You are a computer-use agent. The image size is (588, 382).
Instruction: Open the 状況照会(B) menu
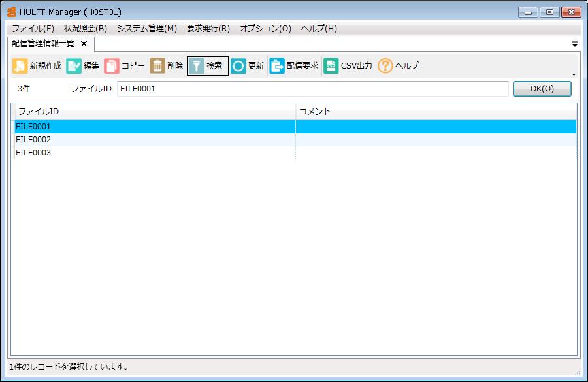(86, 29)
